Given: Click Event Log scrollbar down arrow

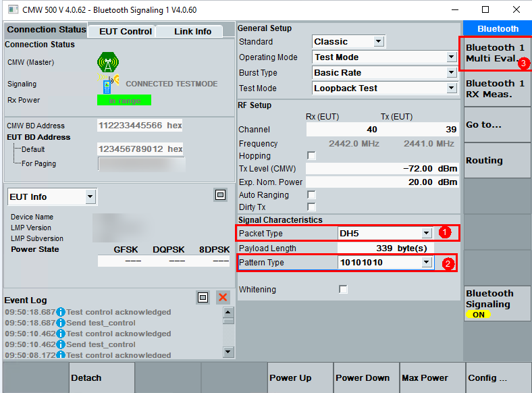Looking at the screenshot, I should pyautogui.click(x=228, y=352).
